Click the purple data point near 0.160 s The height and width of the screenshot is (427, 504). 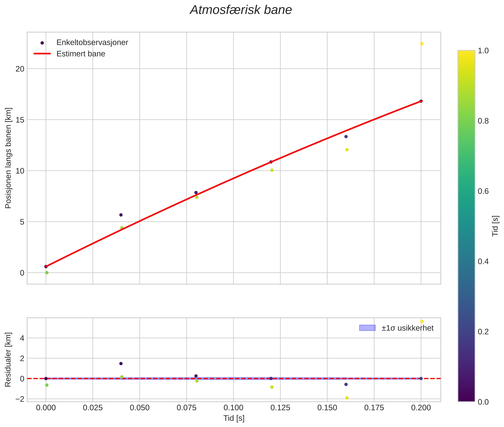tap(346, 137)
